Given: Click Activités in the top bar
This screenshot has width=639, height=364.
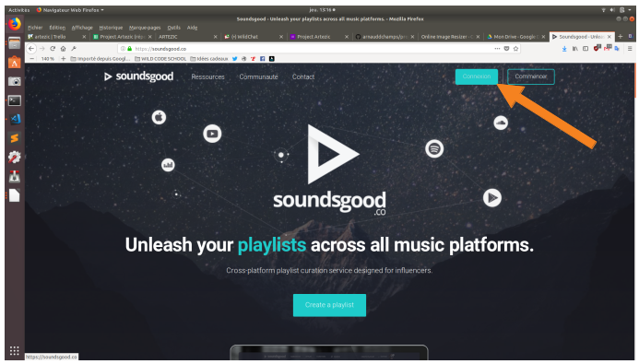Looking at the screenshot, I should pos(18,10).
